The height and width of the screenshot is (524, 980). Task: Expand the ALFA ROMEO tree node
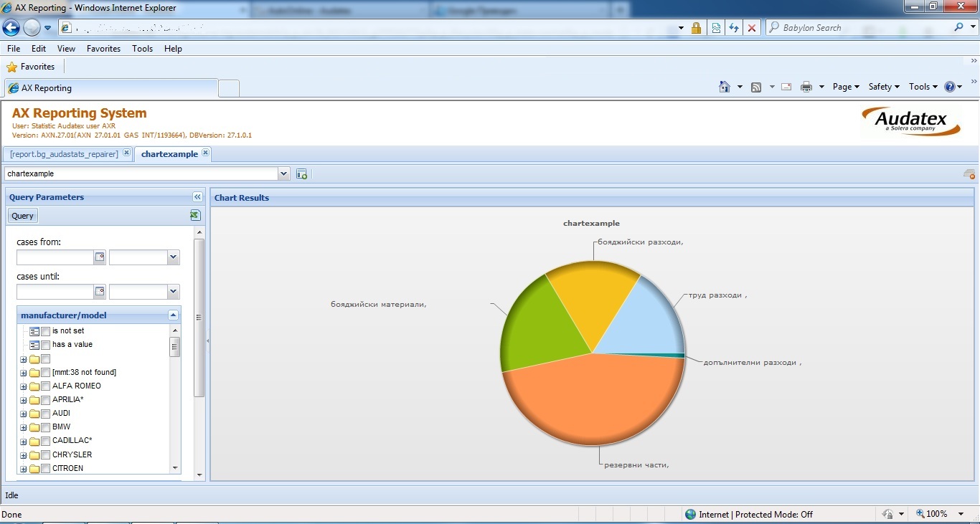[24, 387]
